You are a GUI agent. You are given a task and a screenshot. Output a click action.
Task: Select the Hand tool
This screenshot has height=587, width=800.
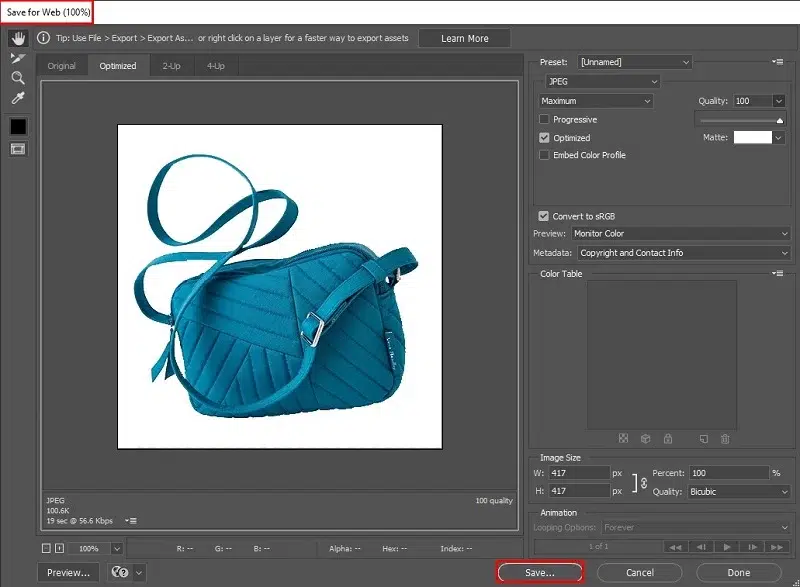[18, 38]
